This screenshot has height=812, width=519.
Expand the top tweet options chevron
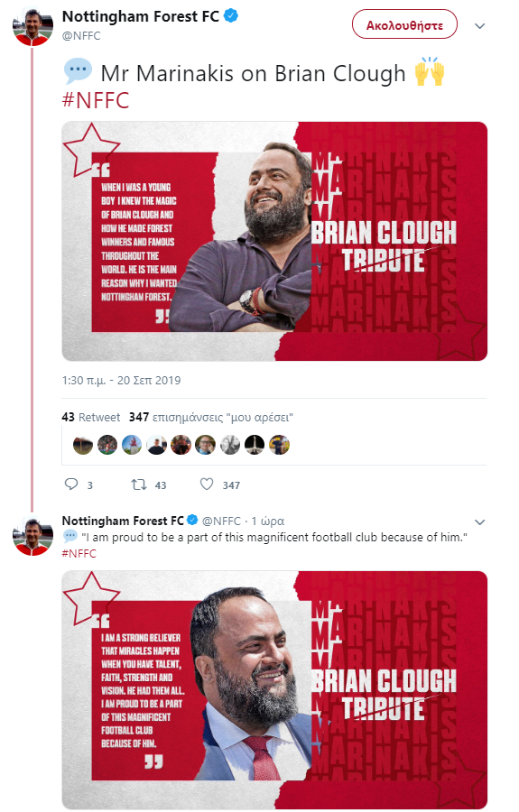point(480,26)
